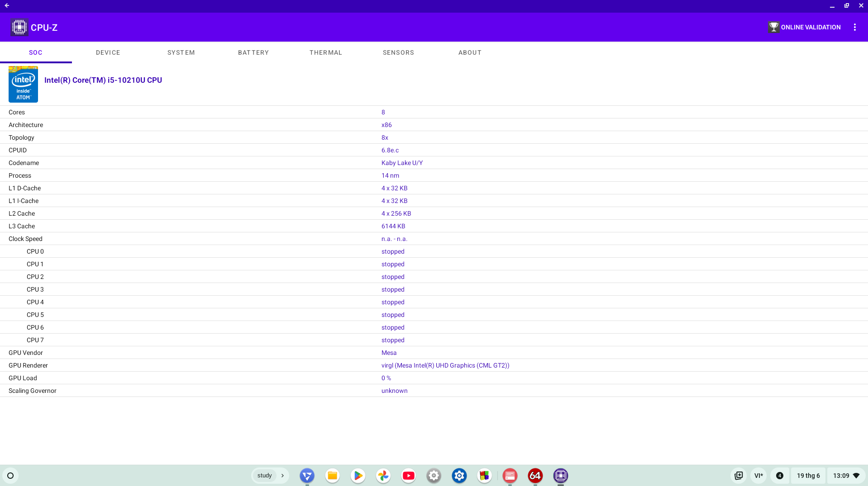The image size is (868, 486).
Task: Open the red card app in shelf
Action: pyautogui.click(x=510, y=476)
